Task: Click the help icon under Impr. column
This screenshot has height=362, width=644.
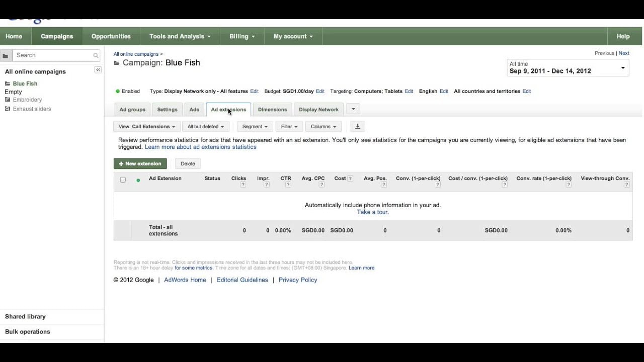Action: (x=267, y=185)
